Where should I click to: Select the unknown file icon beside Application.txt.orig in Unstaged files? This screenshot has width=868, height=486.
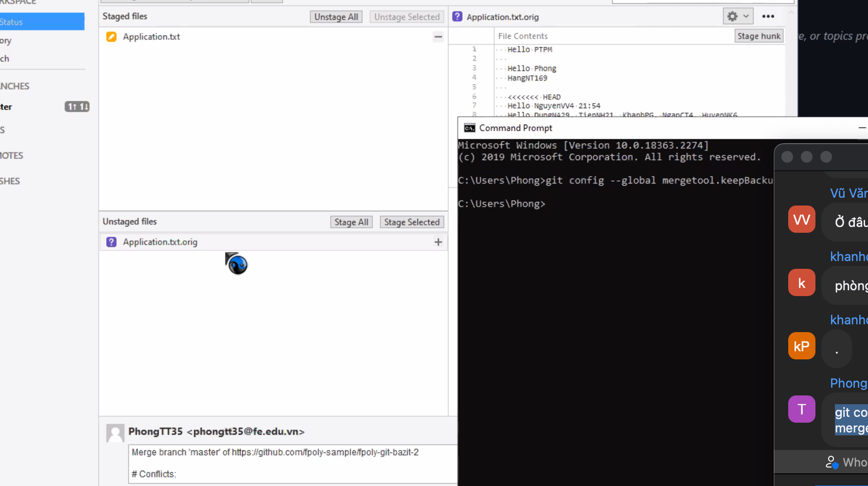pyautogui.click(x=111, y=242)
